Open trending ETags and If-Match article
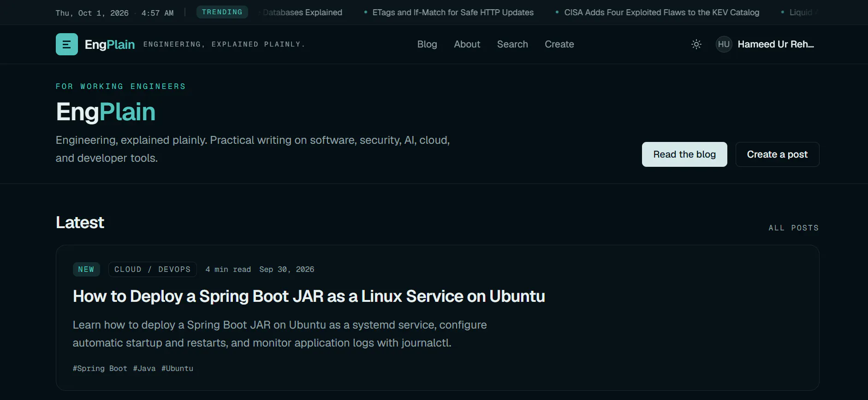The width and height of the screenshot is (868, 400). (453, 12)
